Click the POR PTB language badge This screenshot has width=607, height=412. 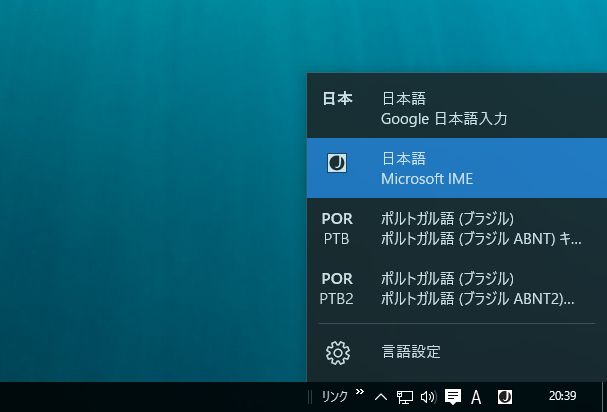pos(337,228)
